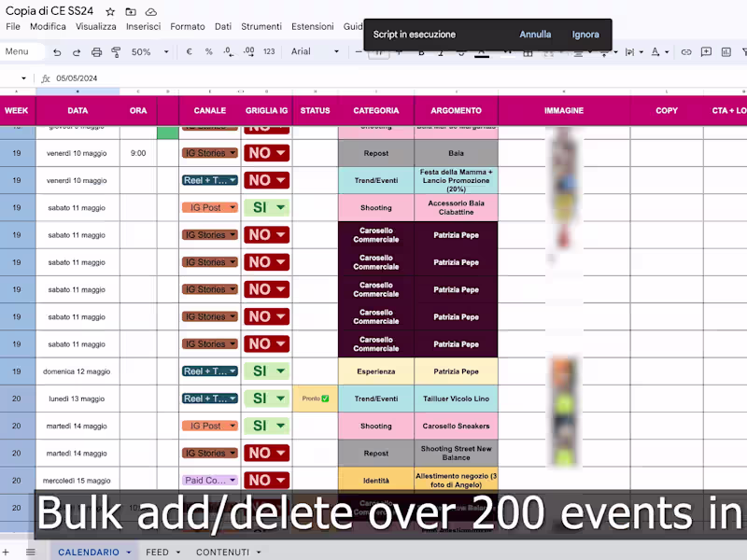This screenshot has width=747, height=560.
Task: Click Ignora on script notification
Action: tap(585, 35)
